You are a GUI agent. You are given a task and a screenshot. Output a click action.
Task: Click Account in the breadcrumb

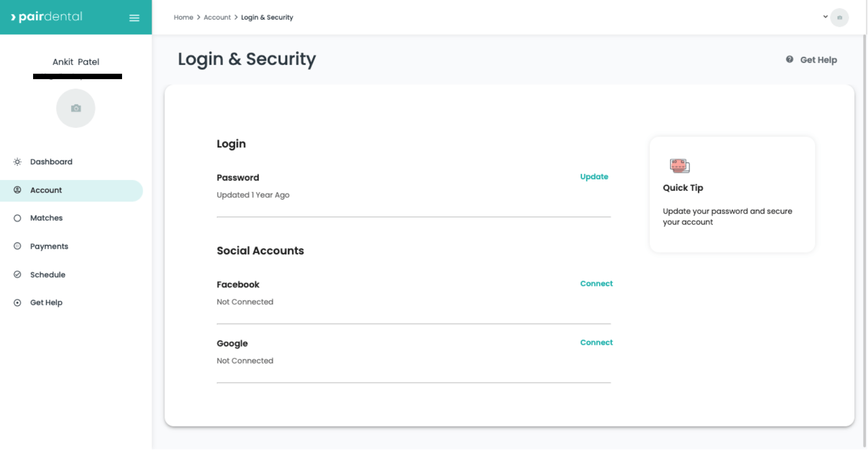217,17
